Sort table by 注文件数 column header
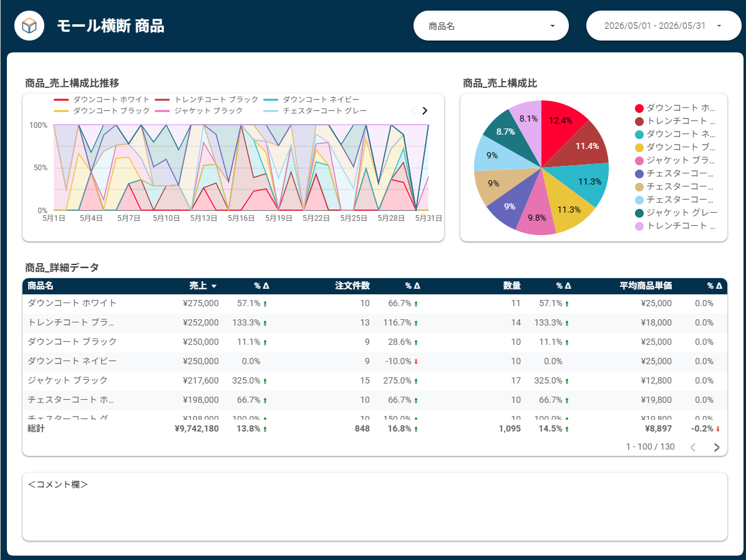The height and width of the screenshot is (560, 746). click(x=352, y=286)
